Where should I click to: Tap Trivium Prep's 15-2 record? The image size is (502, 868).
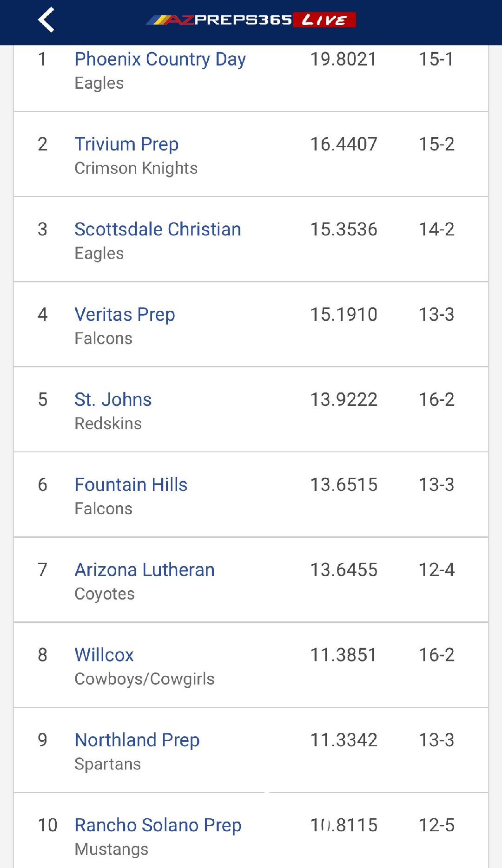436,144
